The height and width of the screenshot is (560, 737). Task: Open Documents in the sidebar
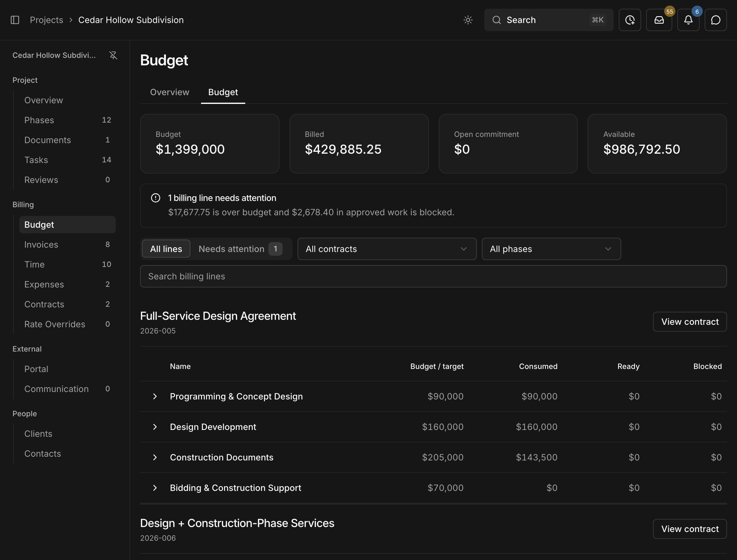67,140
